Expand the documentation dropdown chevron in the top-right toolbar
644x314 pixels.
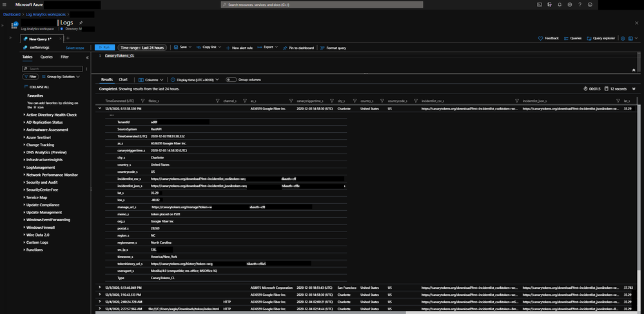pyautogui.click(x=636, y=38)
